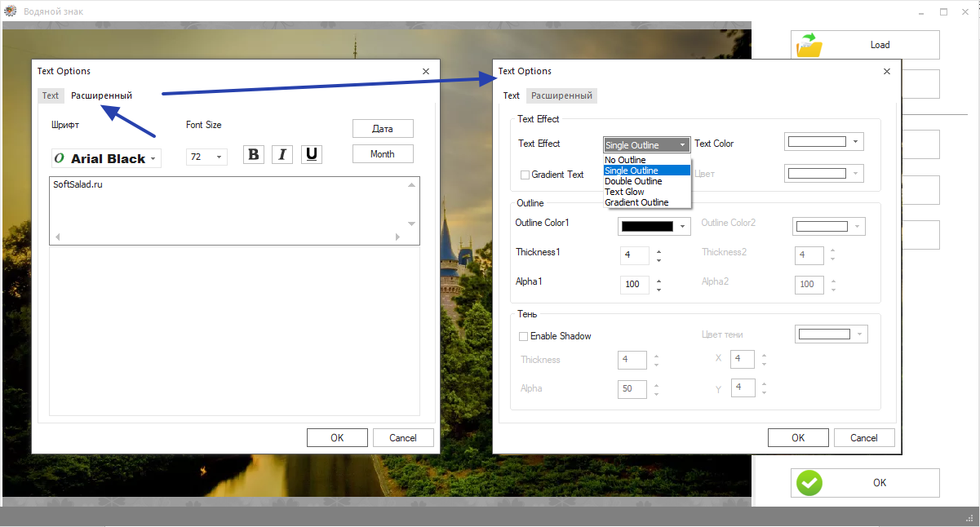The height and width of the screenshot is (527, 980).
Task: Close the right Text Options dialog
Action: tap(887, 72)
